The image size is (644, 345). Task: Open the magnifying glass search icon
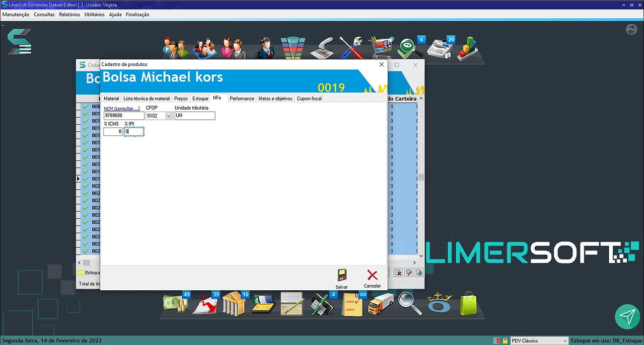(x=409, y=304)
